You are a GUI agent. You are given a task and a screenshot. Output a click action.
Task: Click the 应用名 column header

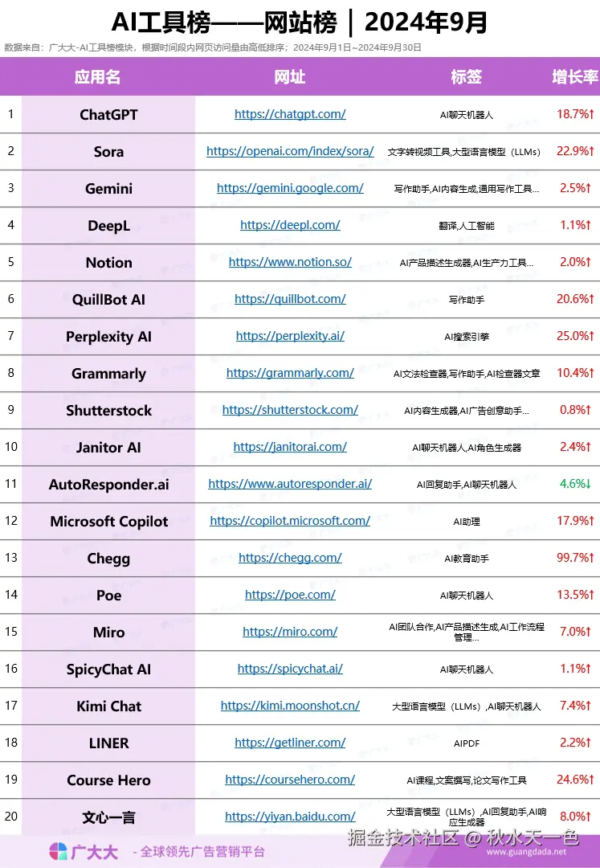point(97,77)
